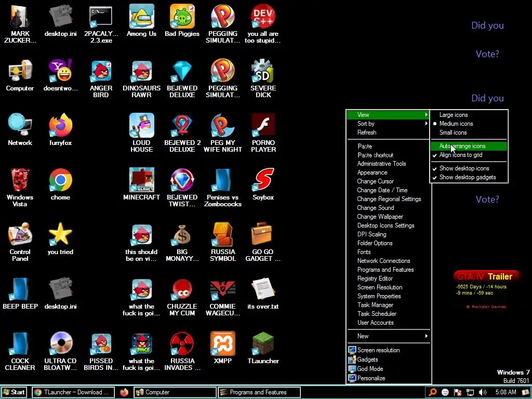Open the volume speaker tray icon
This screenshot has width=532, height=399.
(x=482, y=392)
